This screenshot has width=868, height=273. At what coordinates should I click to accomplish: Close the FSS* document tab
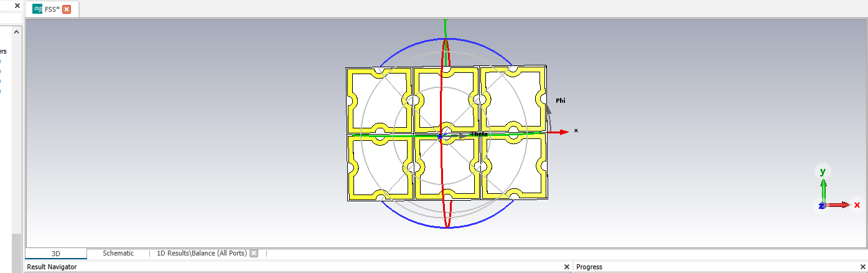pyautogui.click(x=67, y=9)
